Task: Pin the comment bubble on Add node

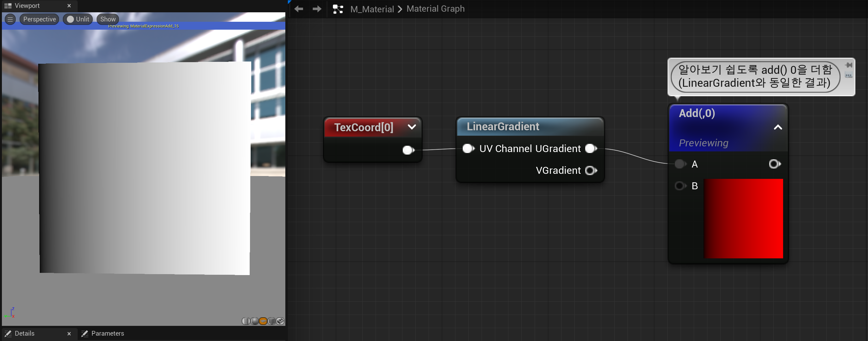Action: [x=848, y=65]
